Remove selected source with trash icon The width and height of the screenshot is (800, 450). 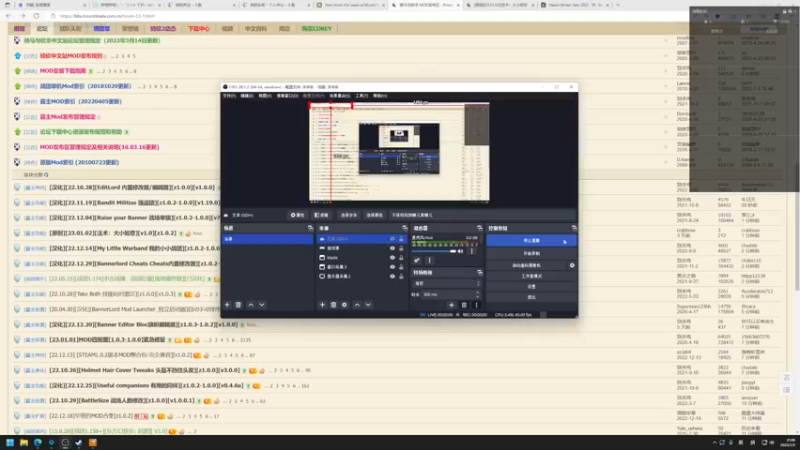coord(333,305)
